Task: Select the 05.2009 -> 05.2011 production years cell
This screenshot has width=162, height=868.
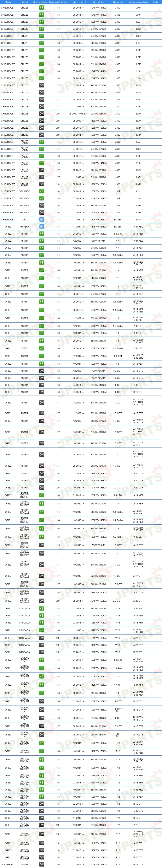Action: [78, 114]
